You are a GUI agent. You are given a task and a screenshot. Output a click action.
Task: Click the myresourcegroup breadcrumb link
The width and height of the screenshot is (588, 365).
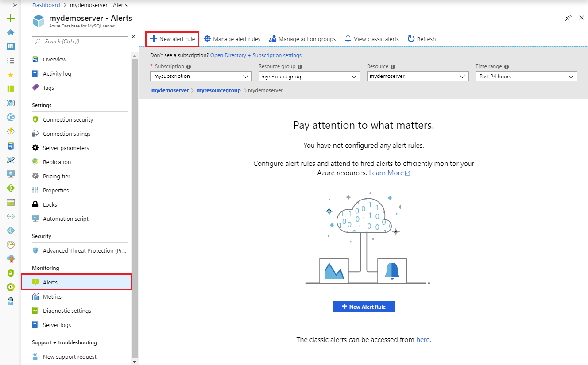pyautogui.click(x=219, y=90)
